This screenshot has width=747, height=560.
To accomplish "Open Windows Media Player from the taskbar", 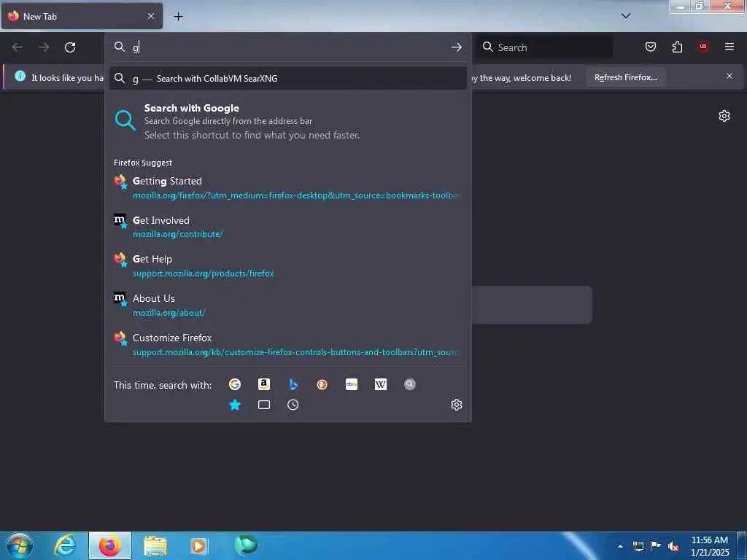I will coord(199,545).
